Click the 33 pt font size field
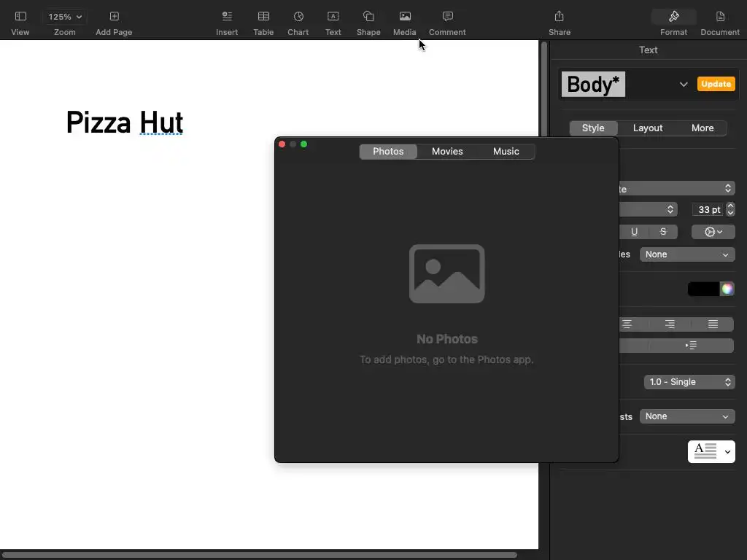747x560 pixels. coord(708,209)
